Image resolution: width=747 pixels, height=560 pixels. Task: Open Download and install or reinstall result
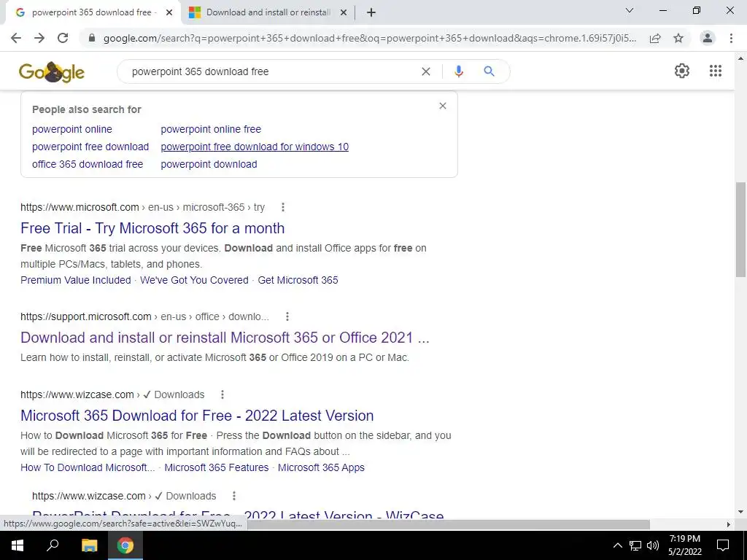tap(225, 338)
